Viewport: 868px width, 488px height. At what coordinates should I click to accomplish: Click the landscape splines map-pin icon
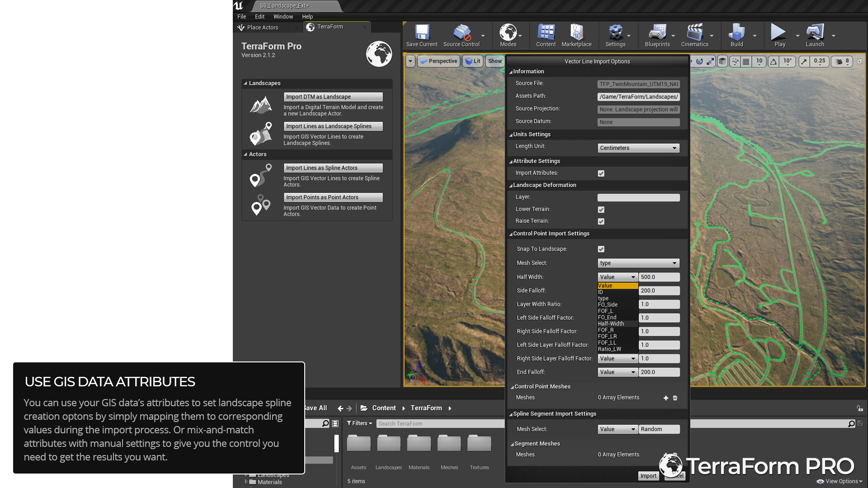(x=261, y=134)
